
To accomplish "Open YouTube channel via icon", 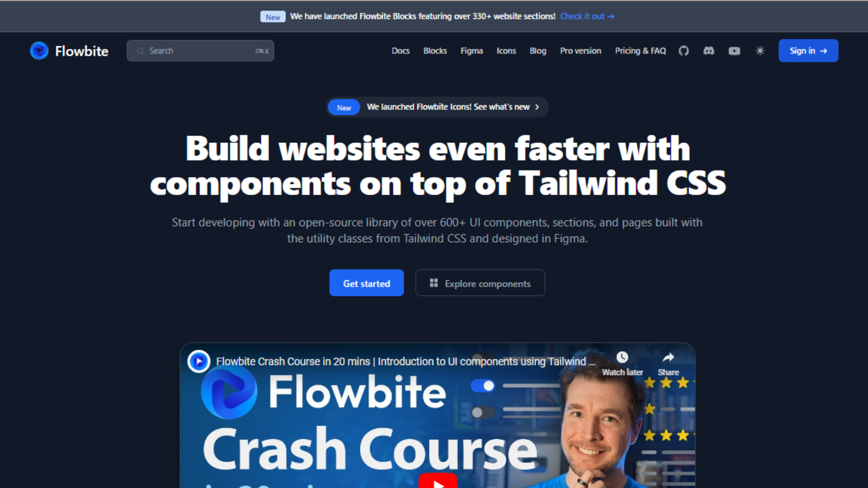I will point(735,51).
